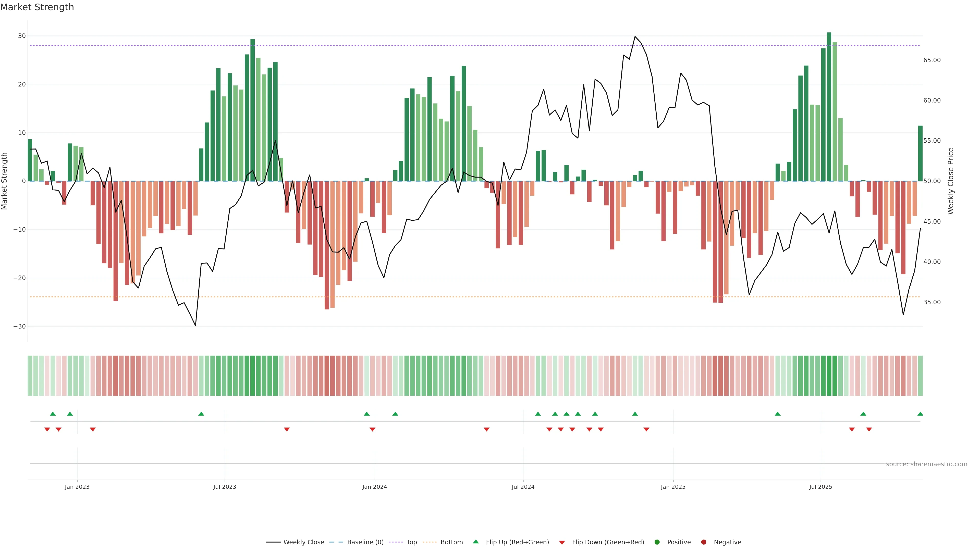Image resolution: width=980 pixels, height=551 pixels.
Task: Click the first red flip-down triangle marker
Action: click(x=47, y=429)
